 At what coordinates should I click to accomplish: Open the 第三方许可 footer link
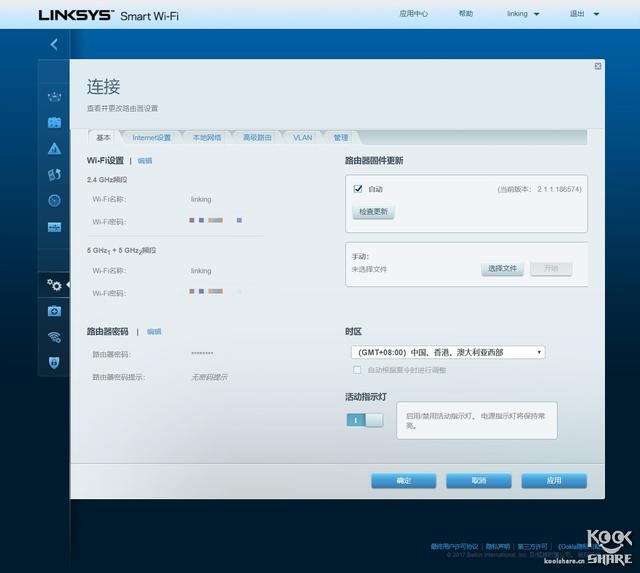coord(533,546)
